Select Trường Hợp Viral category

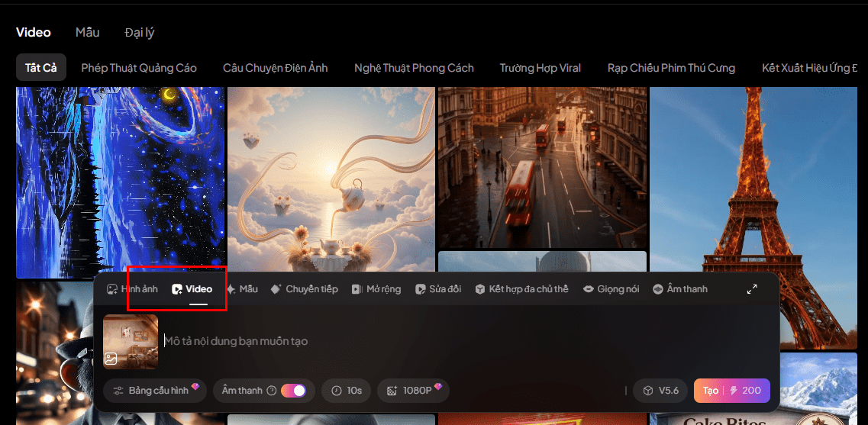[540, 67]
